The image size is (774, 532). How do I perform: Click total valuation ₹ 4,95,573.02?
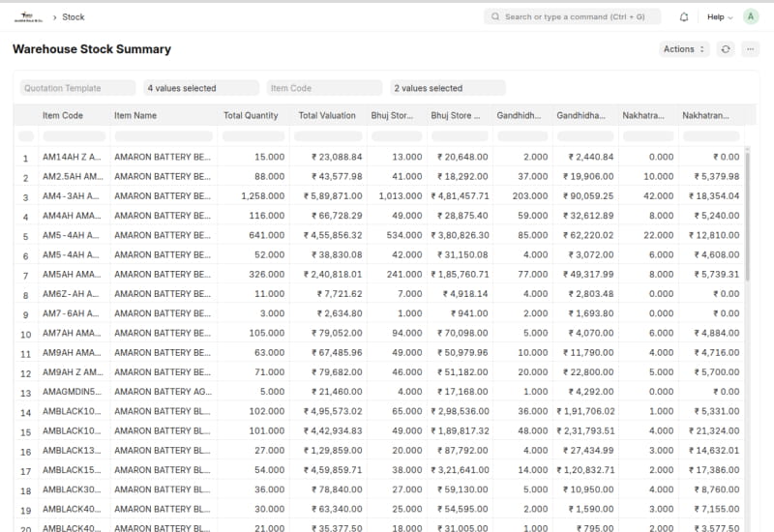333,411
